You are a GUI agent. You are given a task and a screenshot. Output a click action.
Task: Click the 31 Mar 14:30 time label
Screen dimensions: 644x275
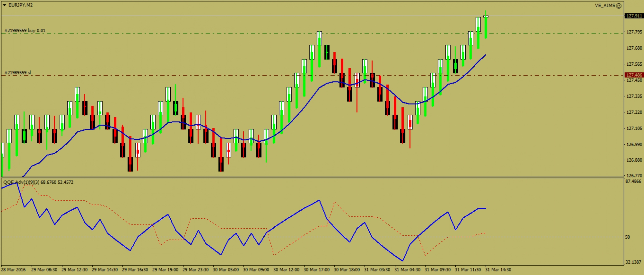pyautogui.click(x=498, y=270)
